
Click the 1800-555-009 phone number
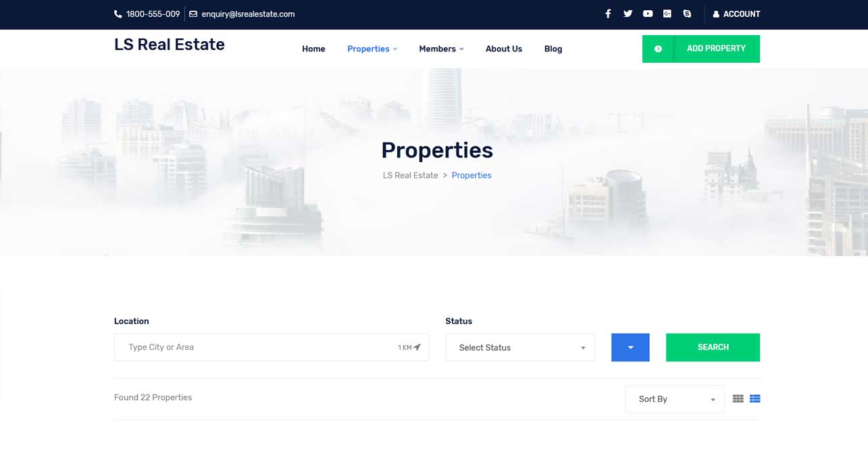point(153,14)
